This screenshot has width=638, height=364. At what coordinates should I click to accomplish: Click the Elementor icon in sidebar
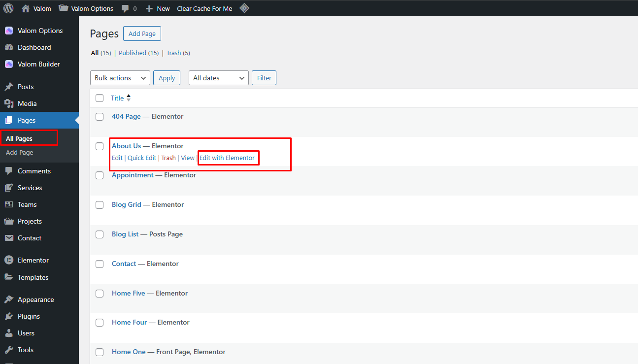[x=9, y=260]
